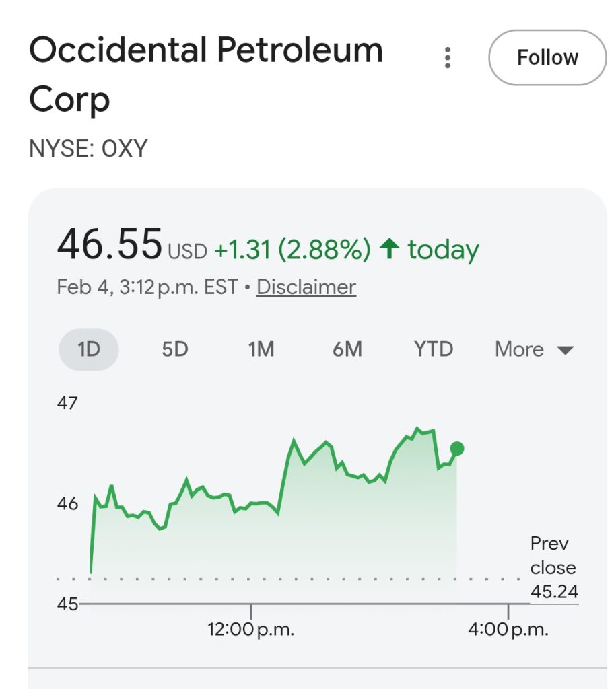The width and height of the screenshot is (616, 689).
Task: Show the 1M price chart
Action: pyautogui.click(x=261, y=350)
